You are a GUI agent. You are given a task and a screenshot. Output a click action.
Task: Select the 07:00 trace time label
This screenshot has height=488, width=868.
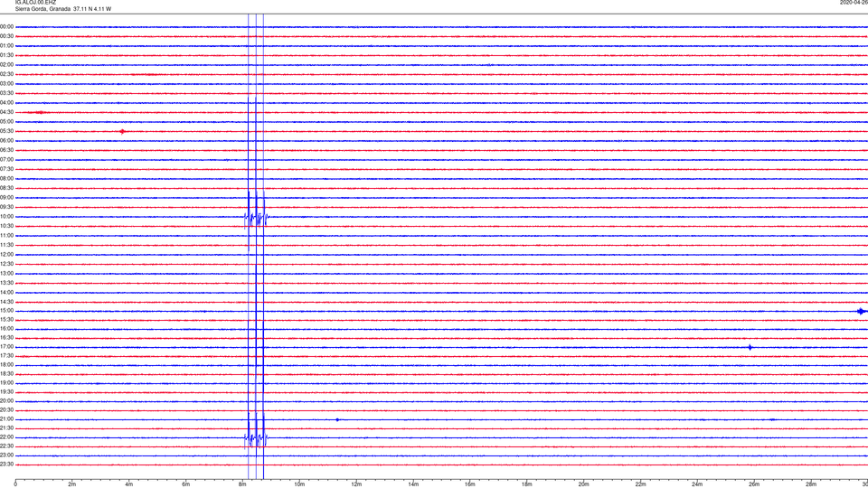(6, 159)
